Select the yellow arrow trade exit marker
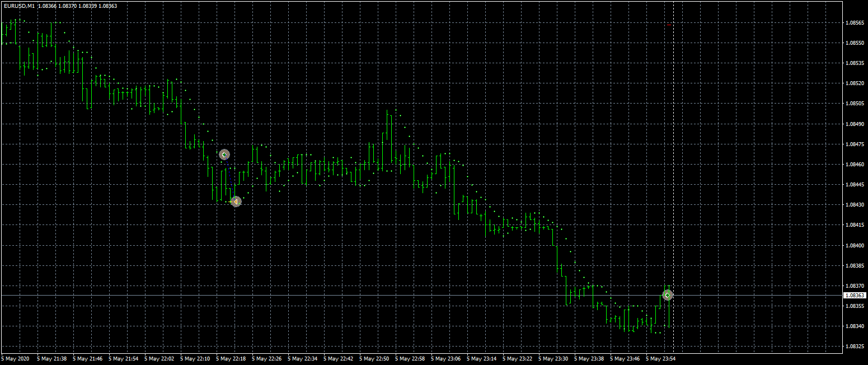Image resolution: width=868 pixels, height=365 pixels. click(x=236, y=202)
